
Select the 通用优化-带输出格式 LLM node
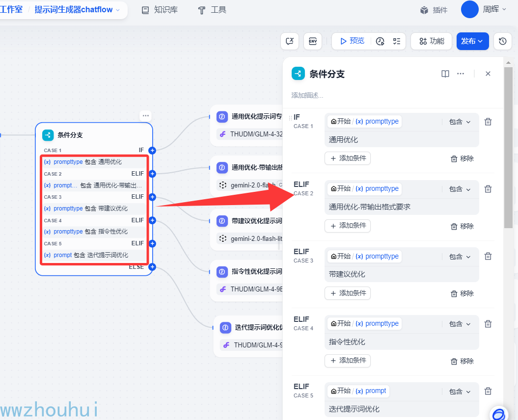click(x=246, y=176)
